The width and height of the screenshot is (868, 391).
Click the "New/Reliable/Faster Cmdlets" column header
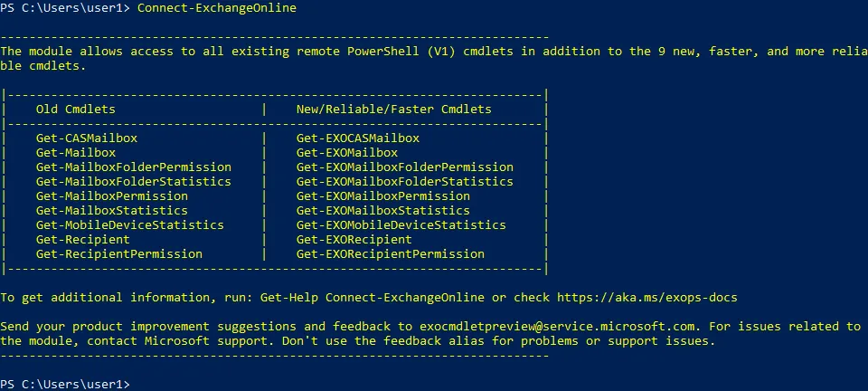click(x=393, y=110)
